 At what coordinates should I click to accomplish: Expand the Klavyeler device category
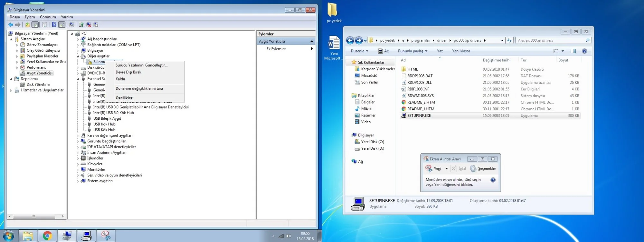[78, 164]
